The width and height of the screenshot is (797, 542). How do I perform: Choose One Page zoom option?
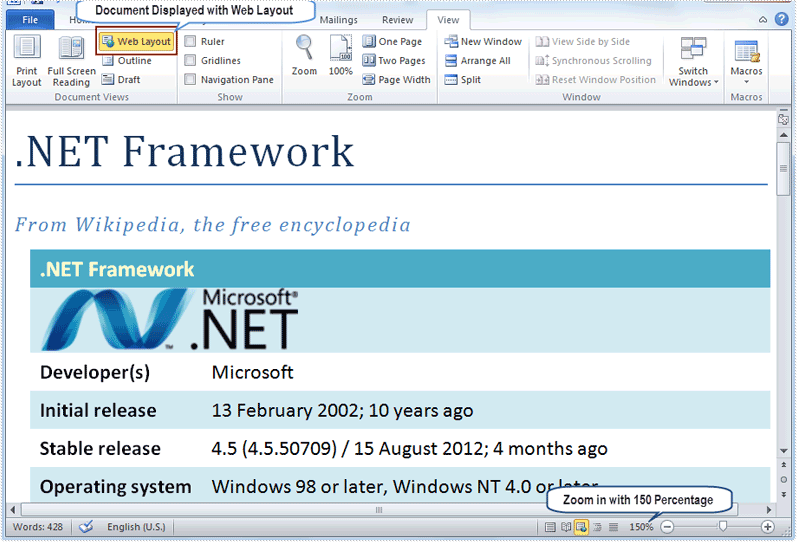(x=392, y=41)
